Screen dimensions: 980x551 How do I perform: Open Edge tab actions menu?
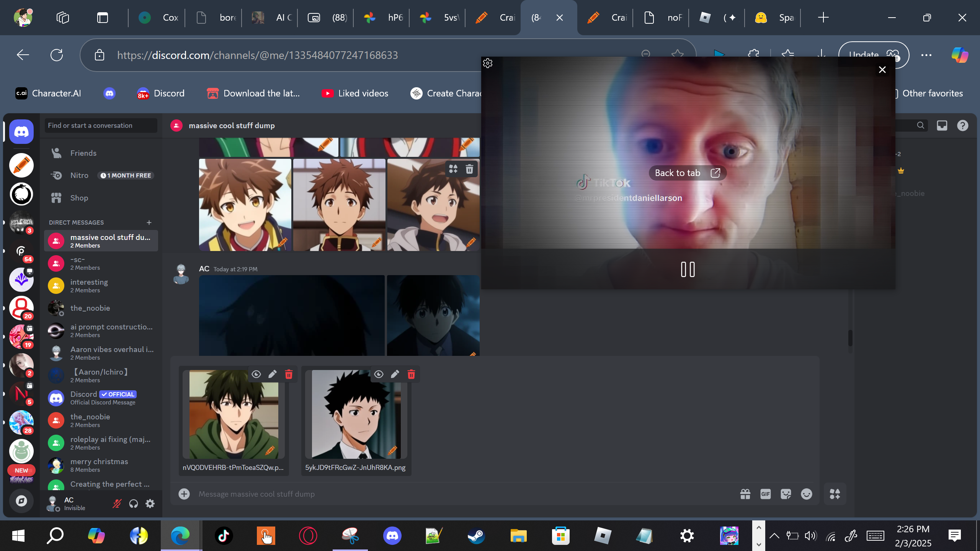(103, 18)
